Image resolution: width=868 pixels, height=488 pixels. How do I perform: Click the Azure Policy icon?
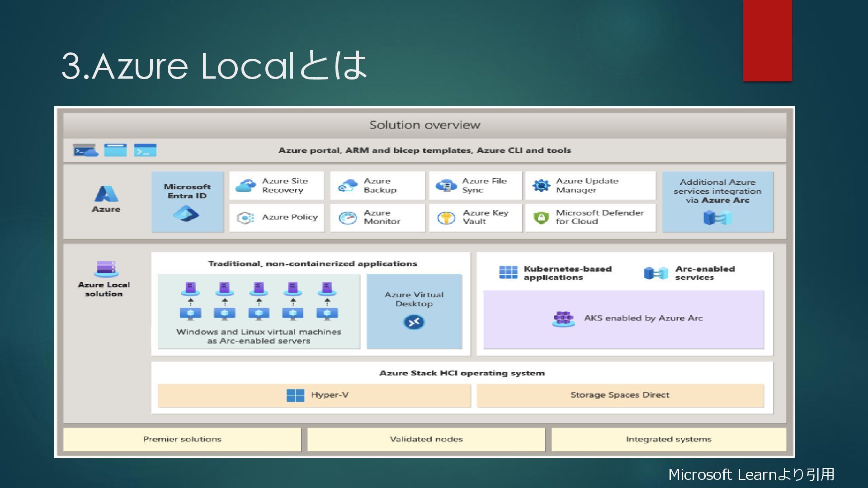[x=245, y=218]
